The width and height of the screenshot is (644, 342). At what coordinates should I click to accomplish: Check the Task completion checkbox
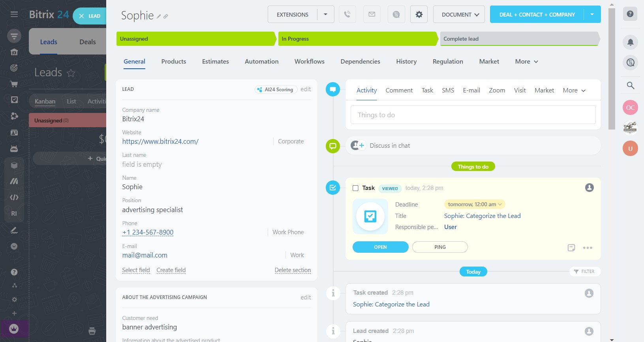point(355,188)
